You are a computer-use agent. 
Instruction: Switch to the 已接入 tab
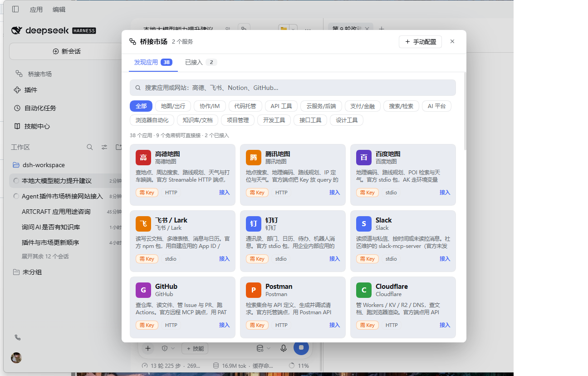tap(201, 62)
